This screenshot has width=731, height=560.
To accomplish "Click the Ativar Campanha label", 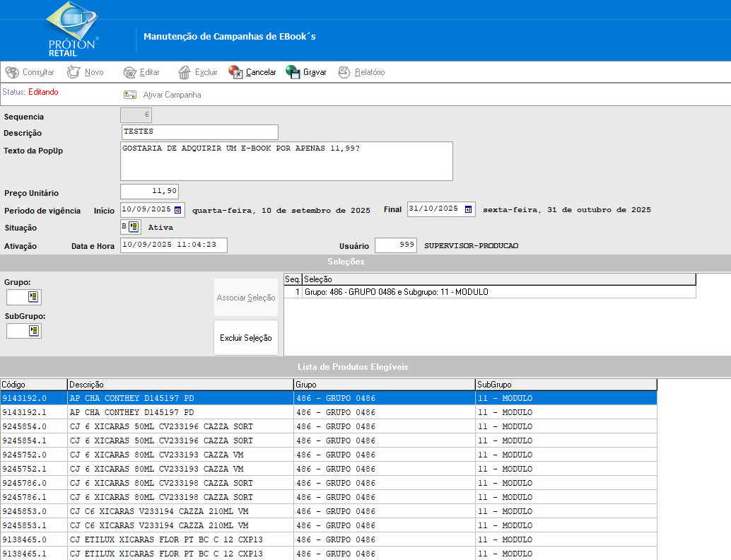I will (x=172, y=95).
